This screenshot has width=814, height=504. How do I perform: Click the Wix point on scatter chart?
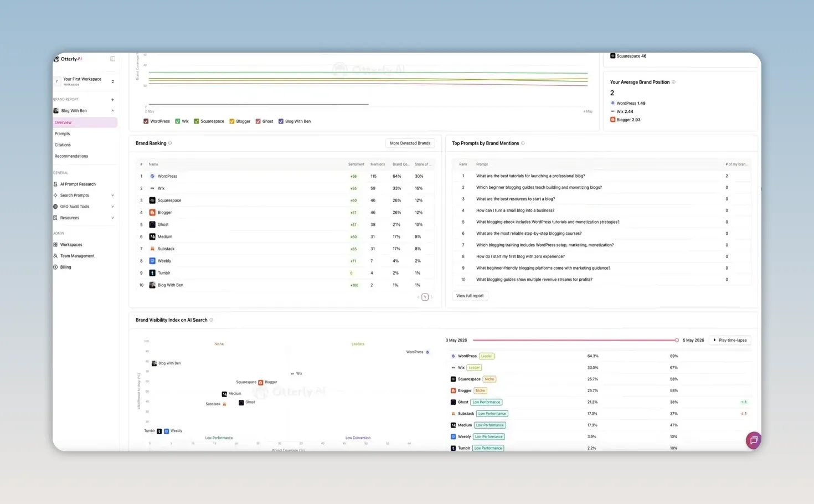[x=292, y=374]
